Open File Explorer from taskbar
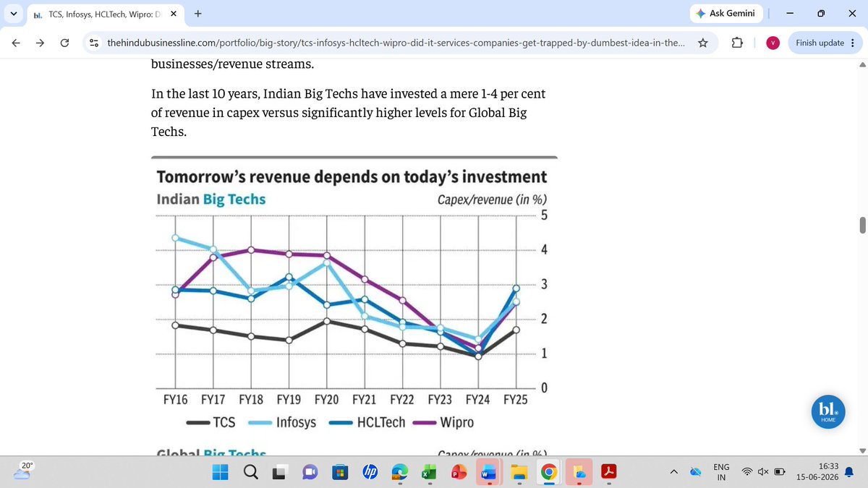This screenshot has height=488, width=868. point(518,472)
